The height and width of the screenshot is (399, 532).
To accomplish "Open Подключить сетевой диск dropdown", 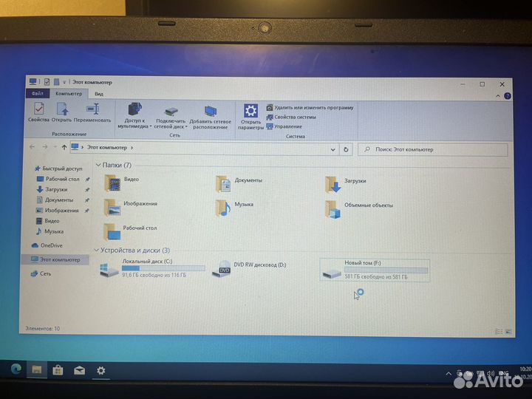I will [x=171, y=117].
